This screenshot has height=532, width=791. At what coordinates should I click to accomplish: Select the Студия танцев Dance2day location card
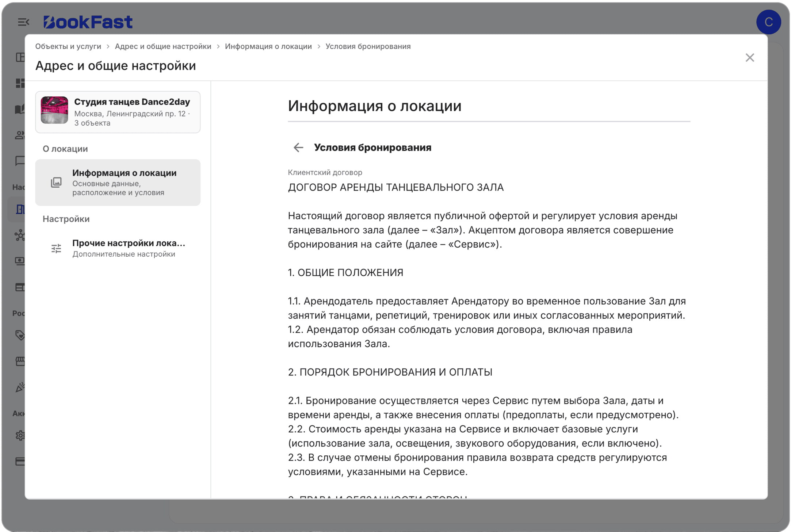[x=118, y=112]
